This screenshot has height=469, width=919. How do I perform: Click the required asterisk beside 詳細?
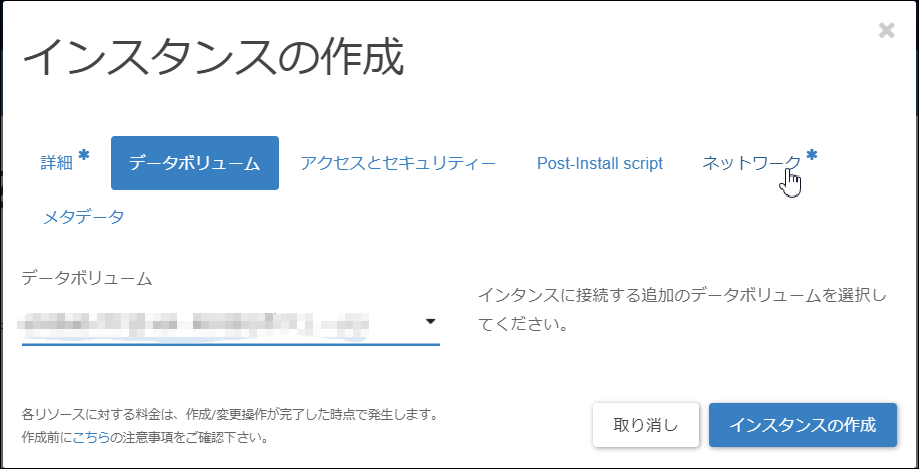pos(84,155)
